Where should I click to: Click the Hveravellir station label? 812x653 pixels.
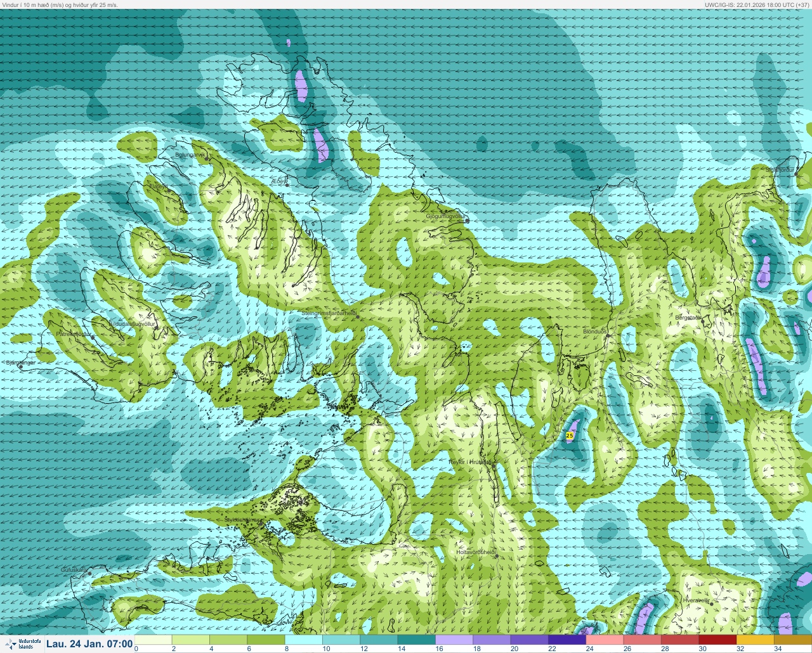tap(696, 600)
